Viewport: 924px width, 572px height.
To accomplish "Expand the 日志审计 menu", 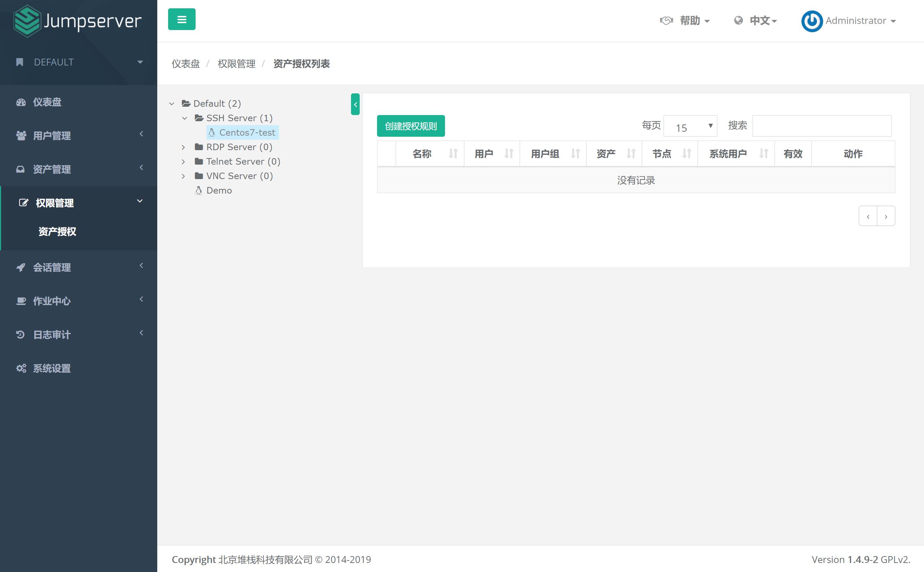I will tap(78, 335).
